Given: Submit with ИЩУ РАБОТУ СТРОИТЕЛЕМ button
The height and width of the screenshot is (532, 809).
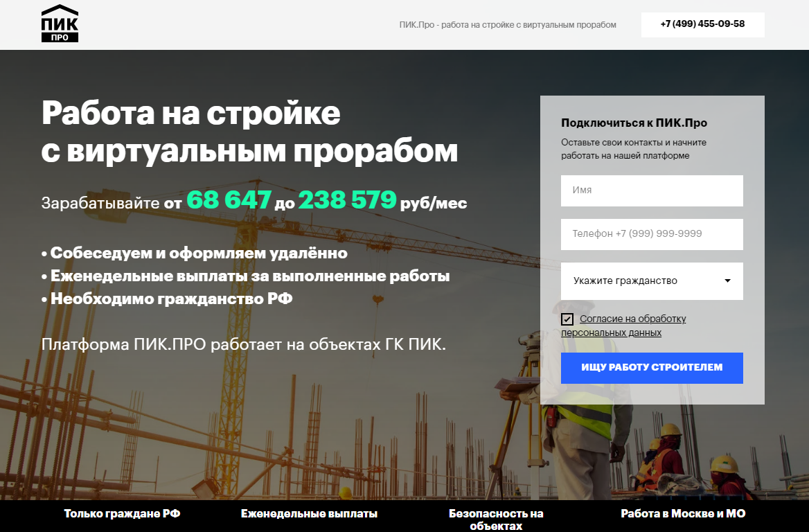Looking at the screenshot, I should tap(652, 368).
